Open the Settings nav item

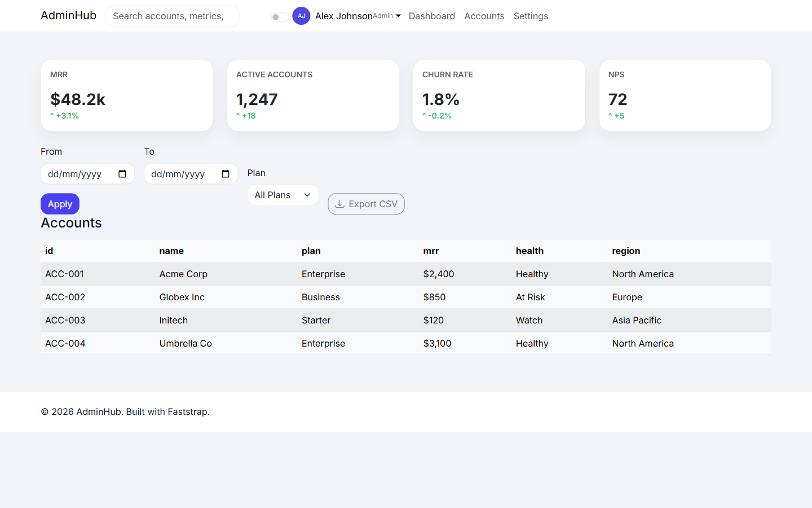(x=531, y=16)
